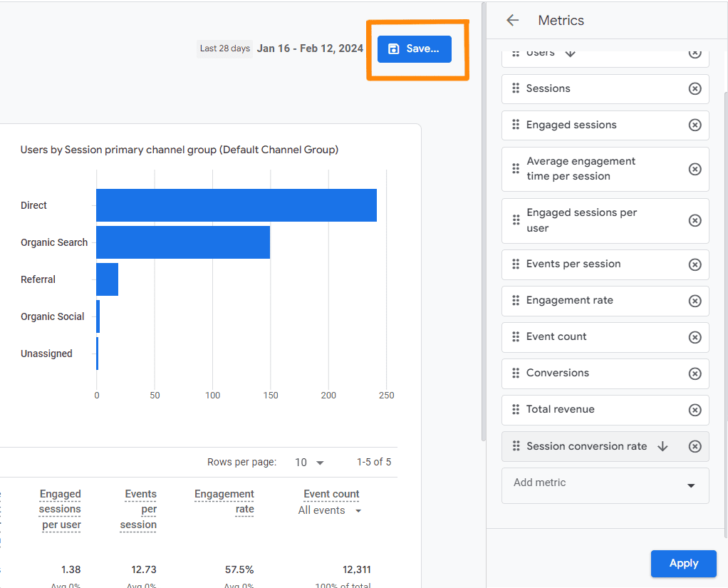Click the 12,311 event count value

357,569
